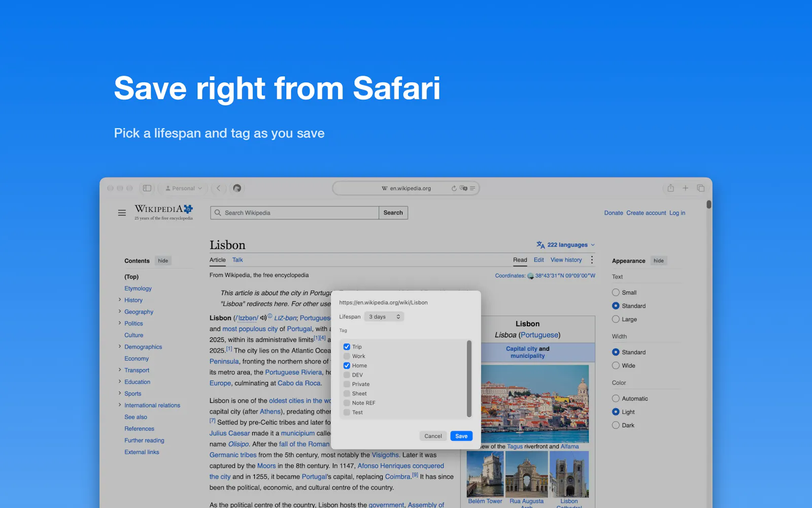Image resolution: width=812 pixels, height=508 pixels.
Task: Open the Lifespan 3 days dropdown
Action: tap(384, 317)
